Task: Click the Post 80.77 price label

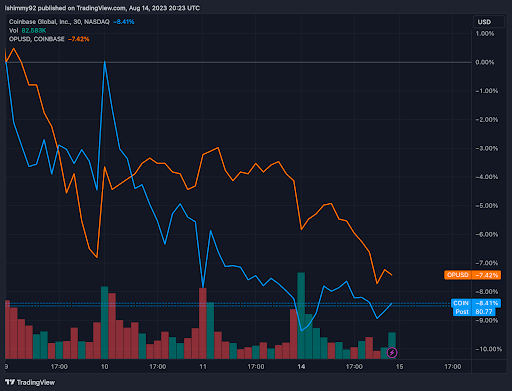Action: pos(474,312)
